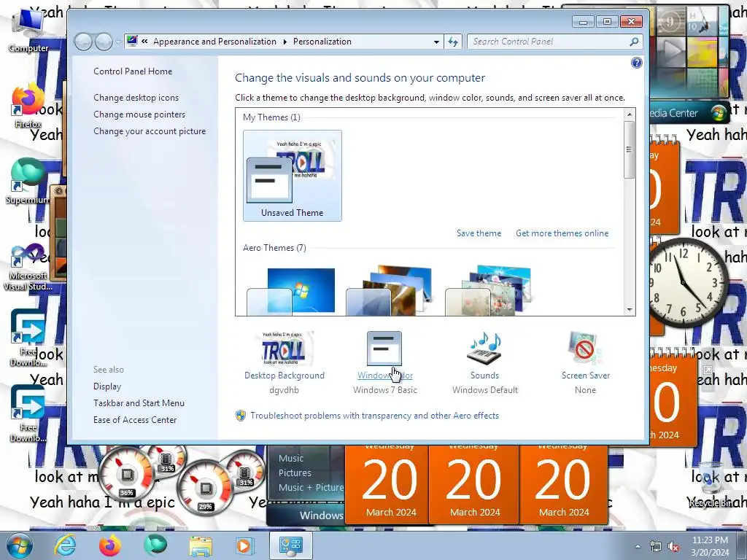This screenshot has width=747, height=560.
Task: Click Change your account picture link
Action: coord(150,131)
